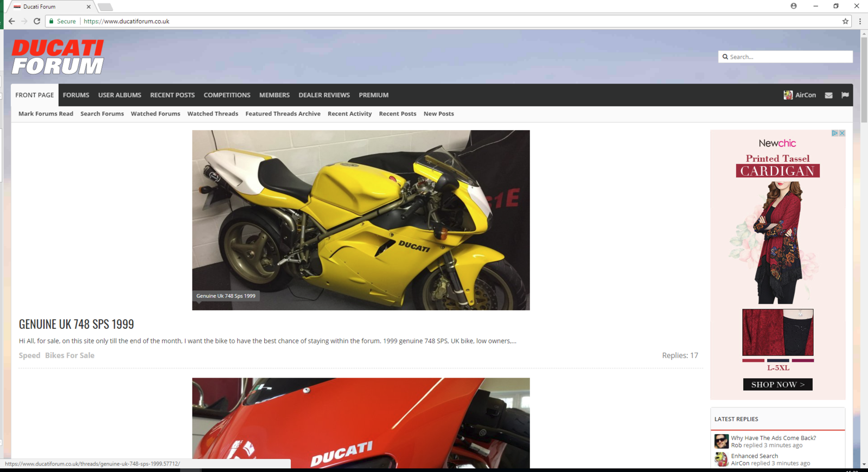Open Watched Threads

pyautogui.click(x=213, y=114)
